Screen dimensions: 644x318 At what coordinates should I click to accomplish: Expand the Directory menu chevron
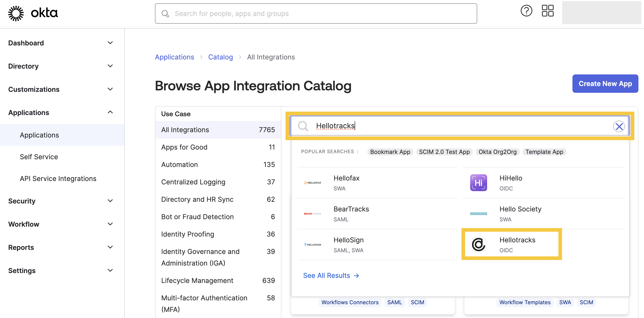point(110,66)
